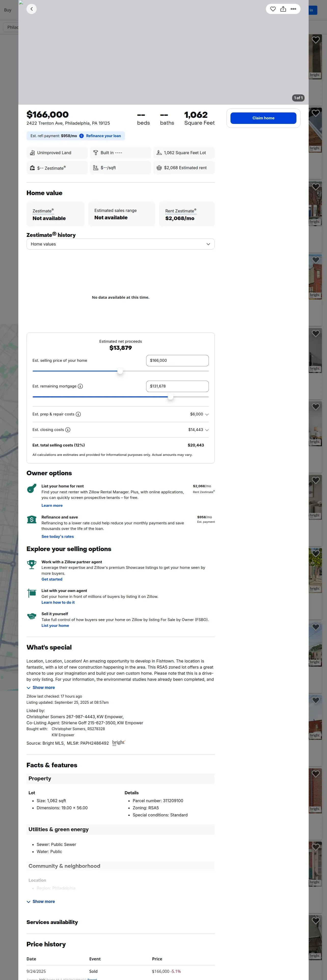Click the Bright MLS logo by source

tap(118, 743)
